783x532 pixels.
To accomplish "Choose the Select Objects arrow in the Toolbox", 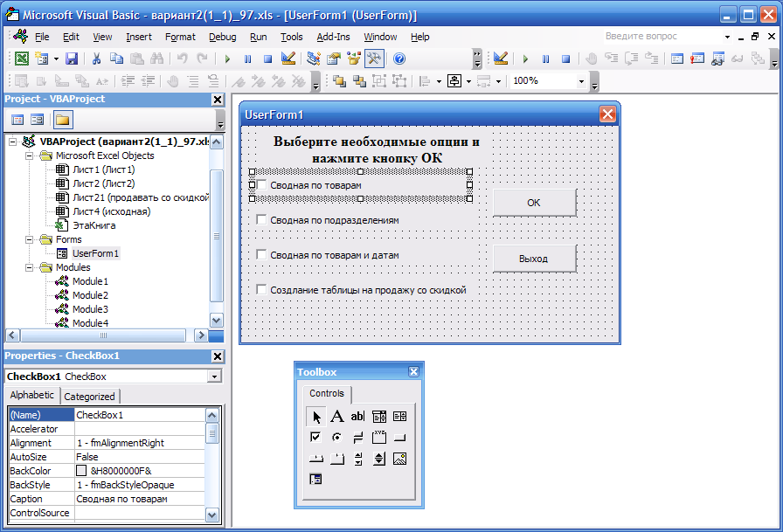I will click(316, 416).
